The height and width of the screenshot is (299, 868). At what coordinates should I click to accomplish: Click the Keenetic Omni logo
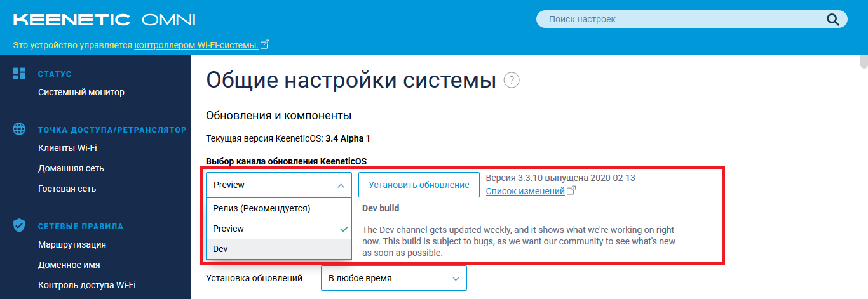(104, 20)
